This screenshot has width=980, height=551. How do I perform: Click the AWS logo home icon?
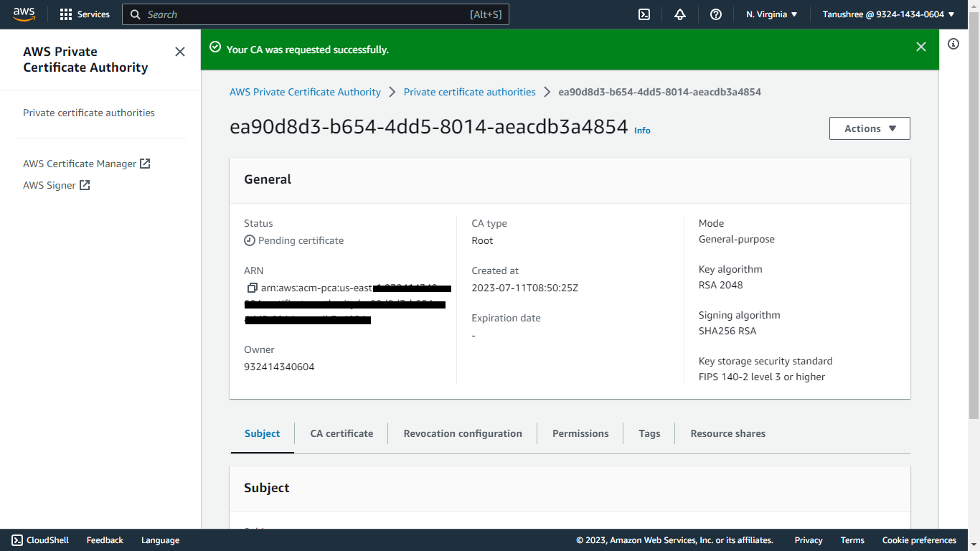coord(24,14)
